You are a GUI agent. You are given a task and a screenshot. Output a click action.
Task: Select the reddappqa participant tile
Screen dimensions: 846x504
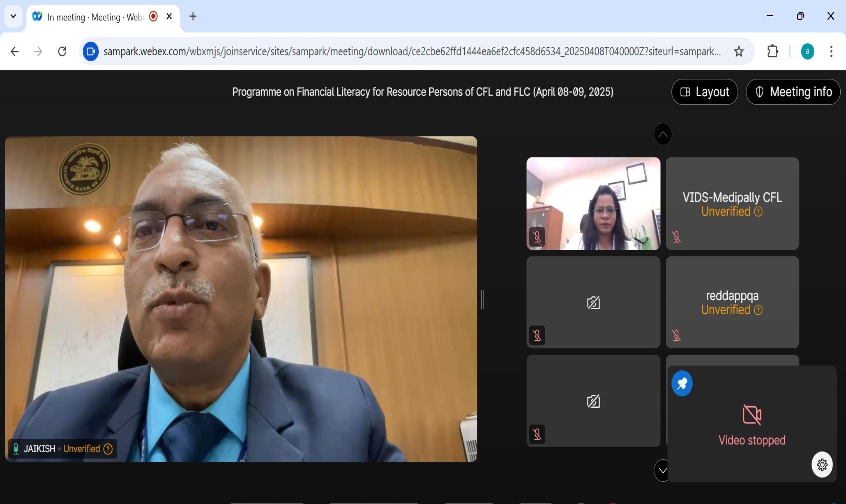point(732,302)
